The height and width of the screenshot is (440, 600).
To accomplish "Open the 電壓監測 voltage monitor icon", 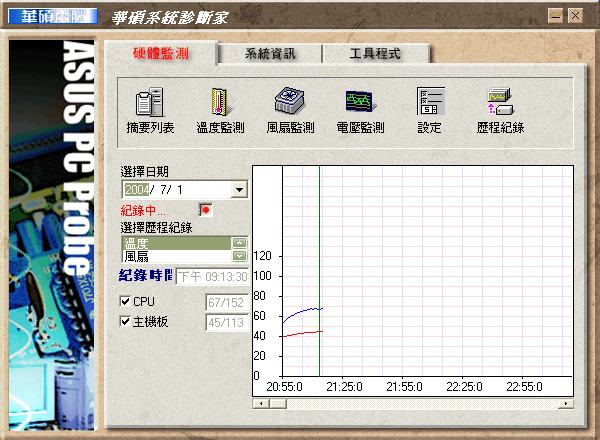I will click(x=360, y=111).
